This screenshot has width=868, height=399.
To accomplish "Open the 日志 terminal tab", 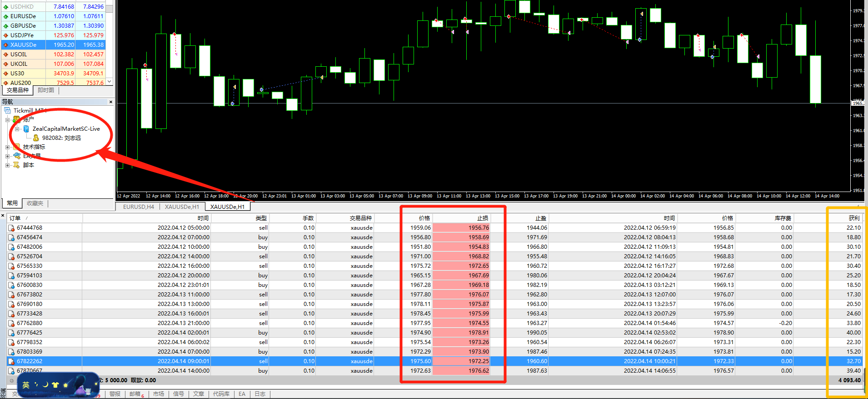I will (260, 394).
